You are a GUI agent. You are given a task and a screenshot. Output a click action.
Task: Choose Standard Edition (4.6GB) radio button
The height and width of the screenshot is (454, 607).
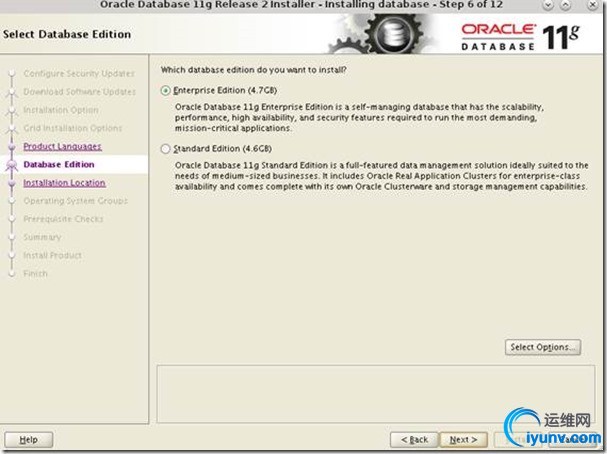(166, 149)
